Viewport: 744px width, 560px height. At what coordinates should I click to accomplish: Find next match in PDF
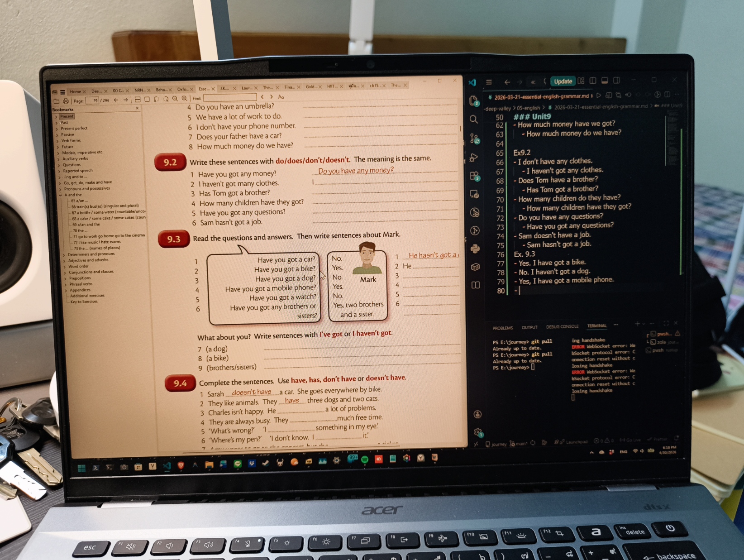click(x=271, y=97)
